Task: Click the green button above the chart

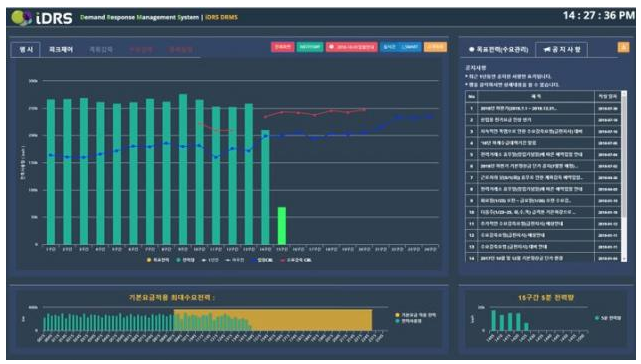Action: 310,47
